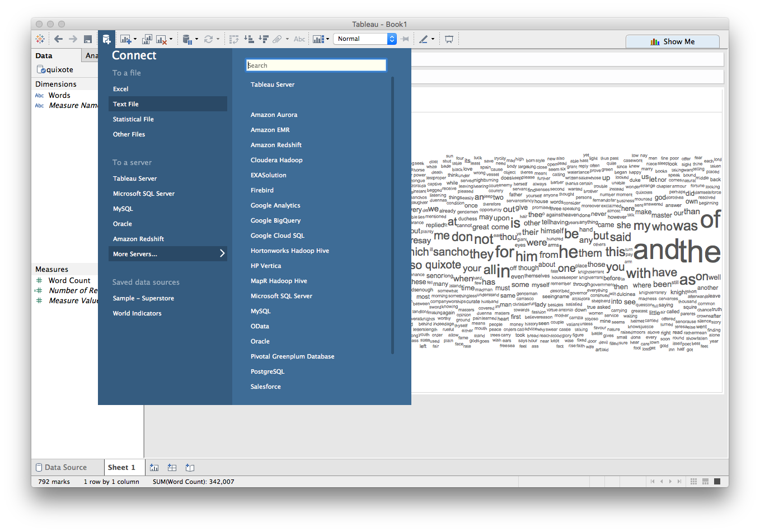Click the Run Update refresh icon
The width and height of the screenshot is (760, 532).
(x=208, y=39)
